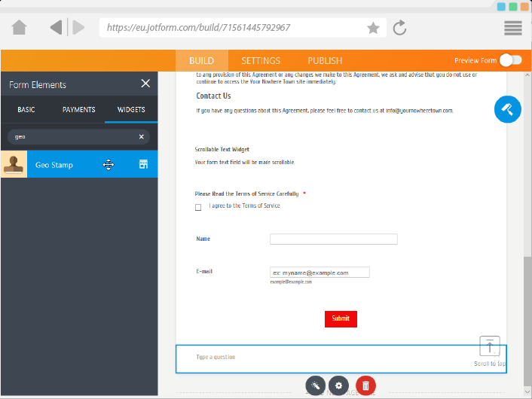Delete the field with red trash icon

(365, 385)
